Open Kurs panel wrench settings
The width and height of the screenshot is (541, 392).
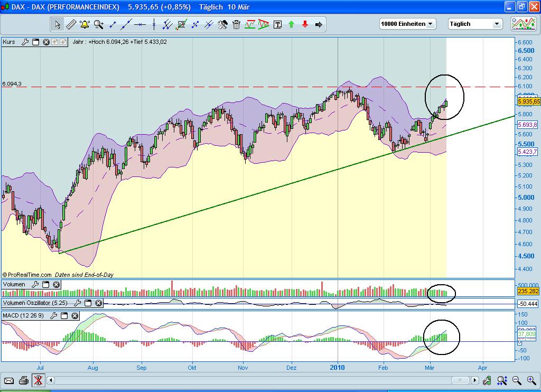[x=25, y=42]
